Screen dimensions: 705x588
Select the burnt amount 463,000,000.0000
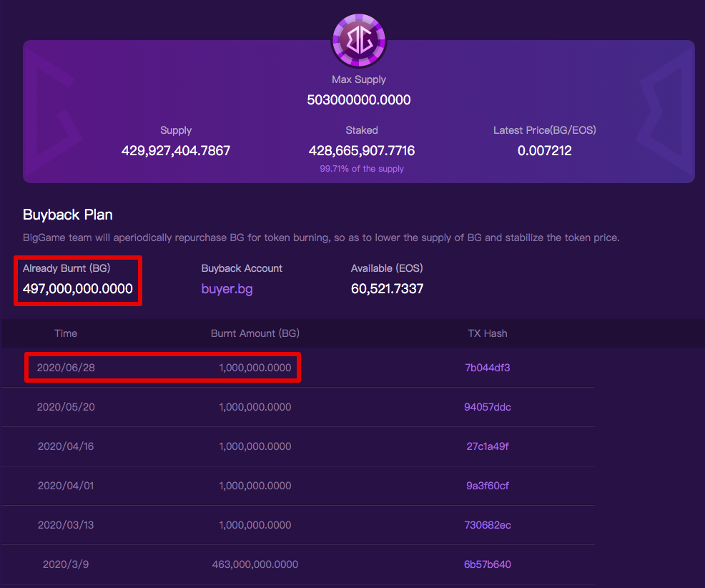(x=255, y=564)
